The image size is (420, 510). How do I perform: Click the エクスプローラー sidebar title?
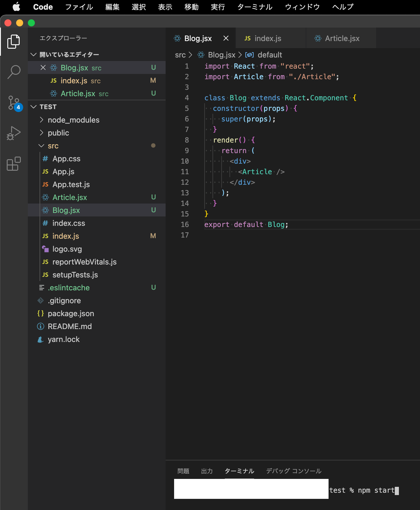point(63,38)
